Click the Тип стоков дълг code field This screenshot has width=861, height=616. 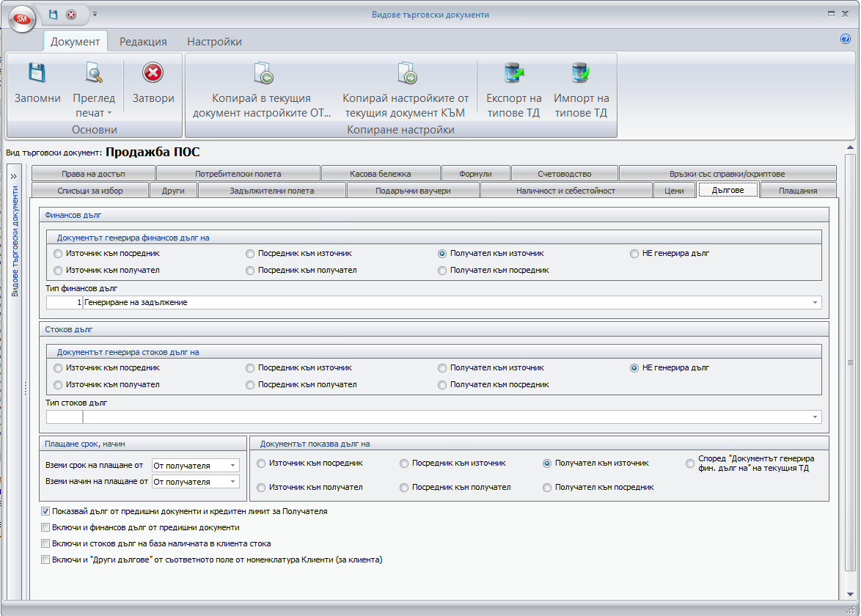(65, 417)
